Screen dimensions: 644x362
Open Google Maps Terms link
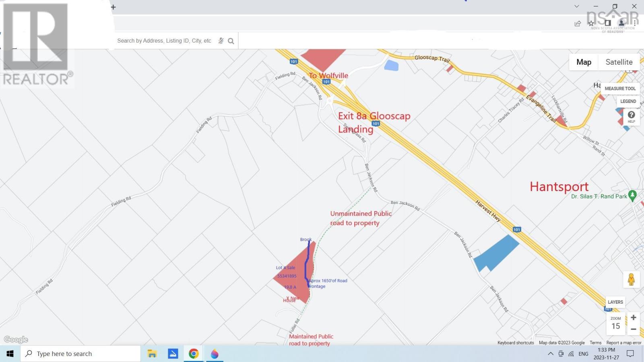pyautogui.click(x=595, y=343)
